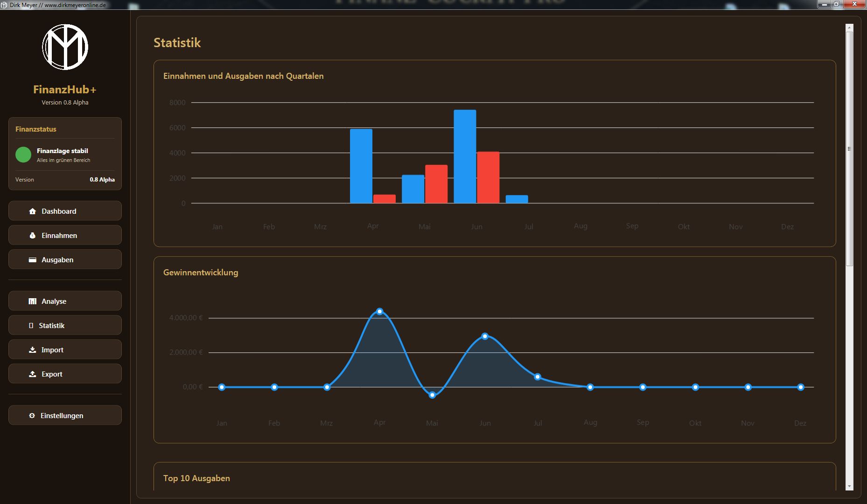
Task: Click the card icon beside Ausgaben
Action: click(x=32, y=260)
